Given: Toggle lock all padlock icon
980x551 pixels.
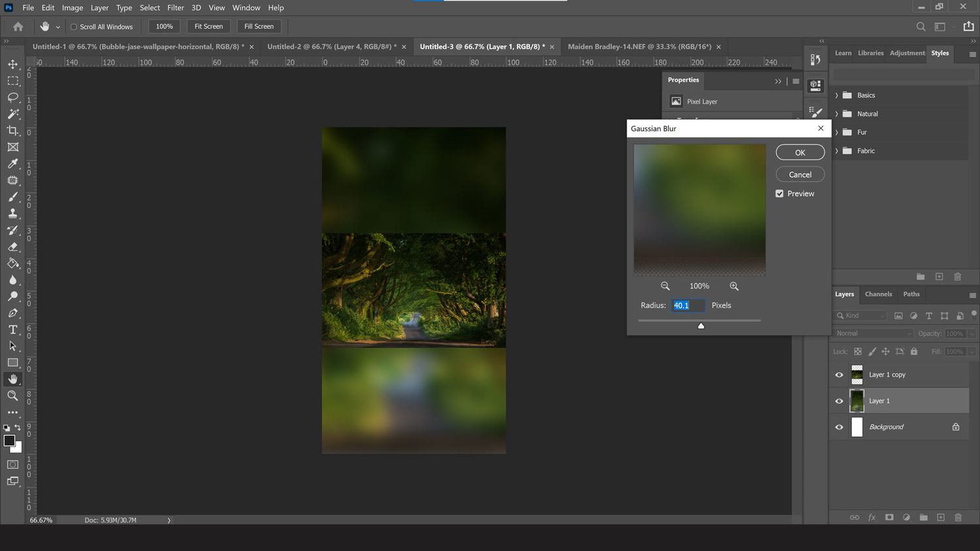Looking at the screenshot, I should tap(914, 351).
